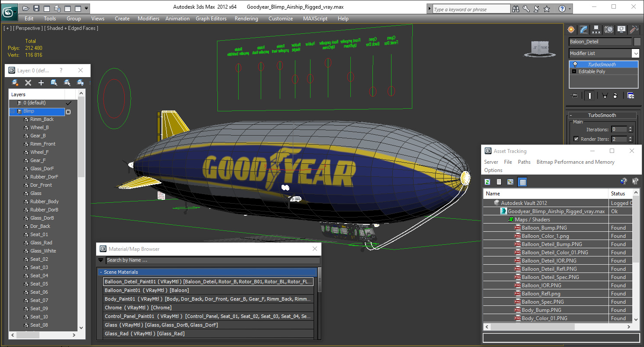Click the Delete Layer X icon

[28, 82]
